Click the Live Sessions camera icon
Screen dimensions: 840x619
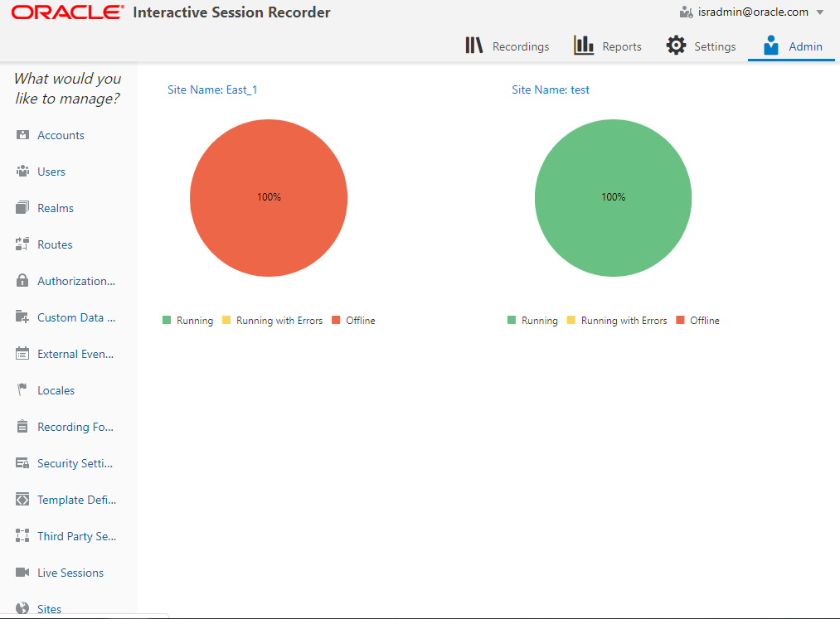[22, 573]
